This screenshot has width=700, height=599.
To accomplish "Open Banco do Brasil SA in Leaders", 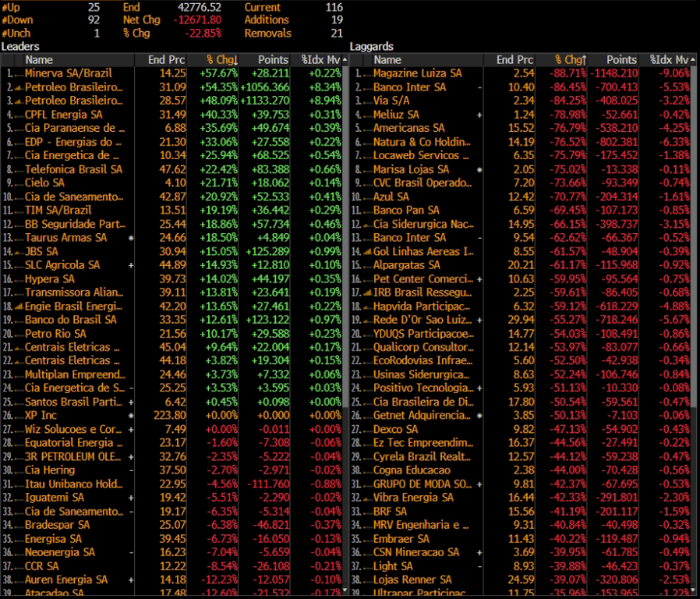I will pyautogui.click(x=171, y=320).
